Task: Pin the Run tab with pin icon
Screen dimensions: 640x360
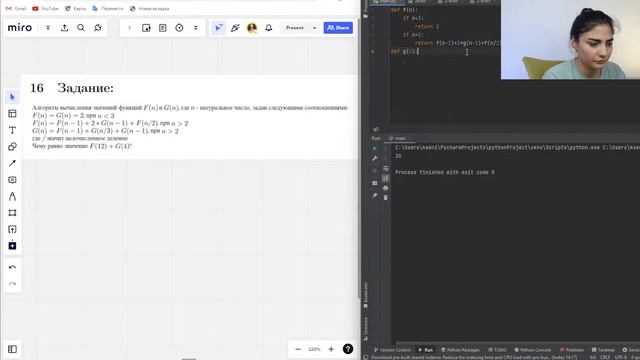Action: pyautogui.click(x=375, y=196)
